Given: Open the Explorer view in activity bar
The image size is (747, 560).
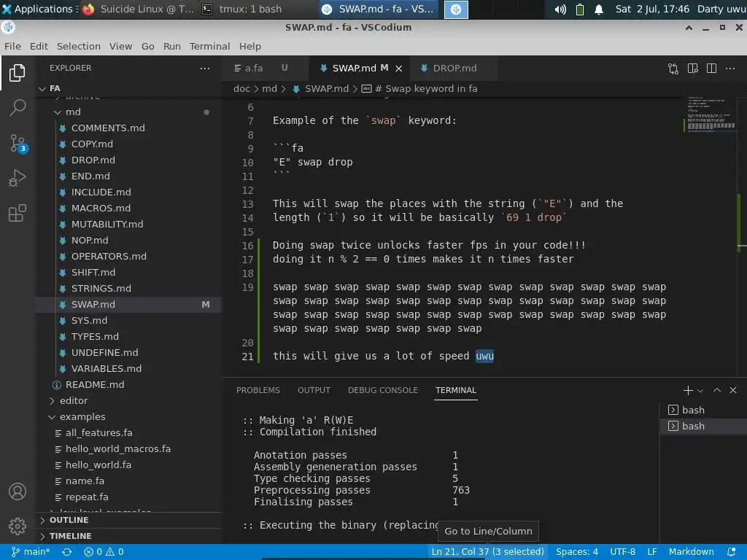Looking at the screenshot, I should (x=18, y=73).
